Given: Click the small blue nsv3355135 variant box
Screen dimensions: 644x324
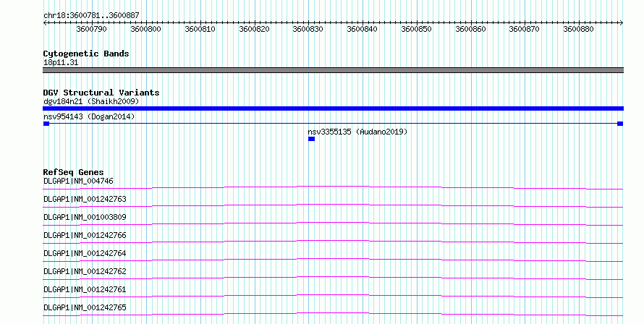Looking at the screenshot, I should tap(311, 139).
